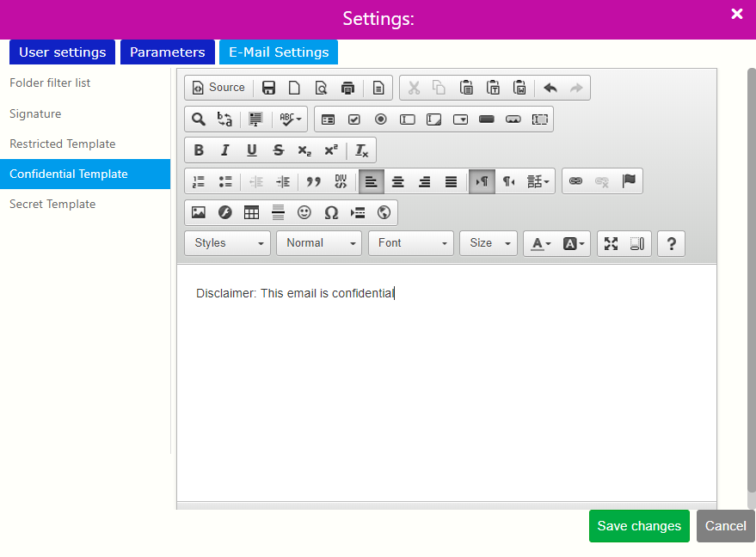
Task: Insert a Text Field form element
Action: point(408,119)
